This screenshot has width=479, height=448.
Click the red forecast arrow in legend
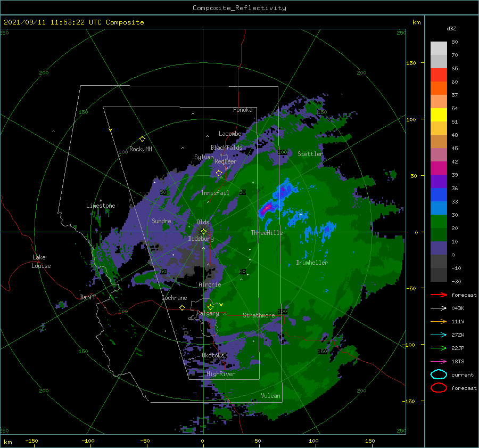pyautogui.click(x=439, y=295)
